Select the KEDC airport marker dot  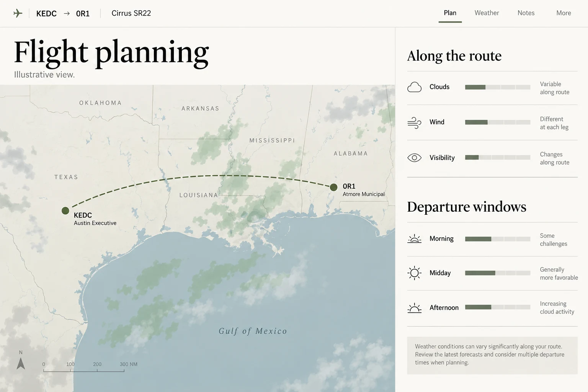point(65,211)
